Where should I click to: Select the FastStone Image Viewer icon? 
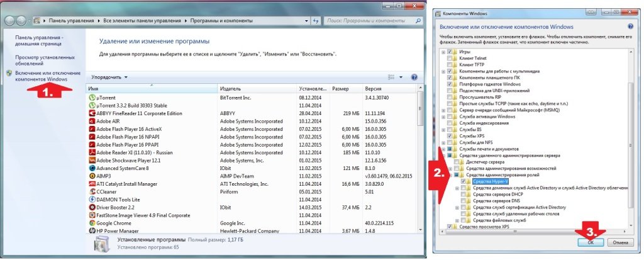point(92,215)
